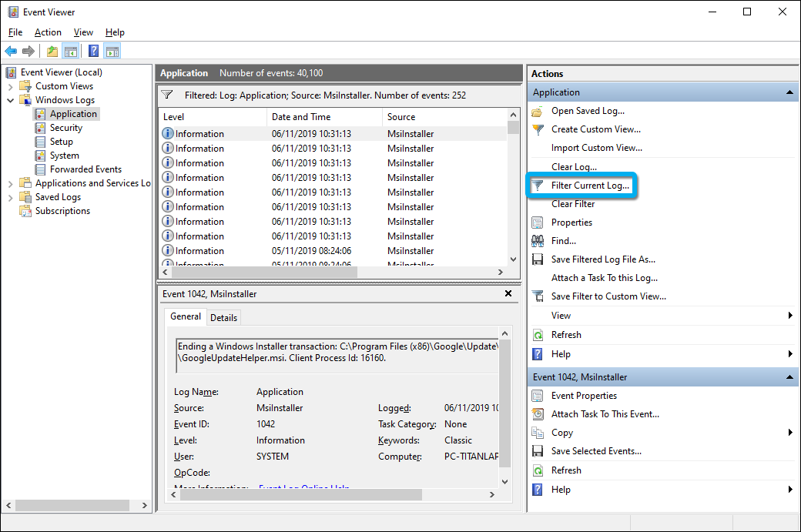The image size is (801, 532).
Task: Toggle Show/Hide Console Tree toolbar button
Action: (71, 52)
